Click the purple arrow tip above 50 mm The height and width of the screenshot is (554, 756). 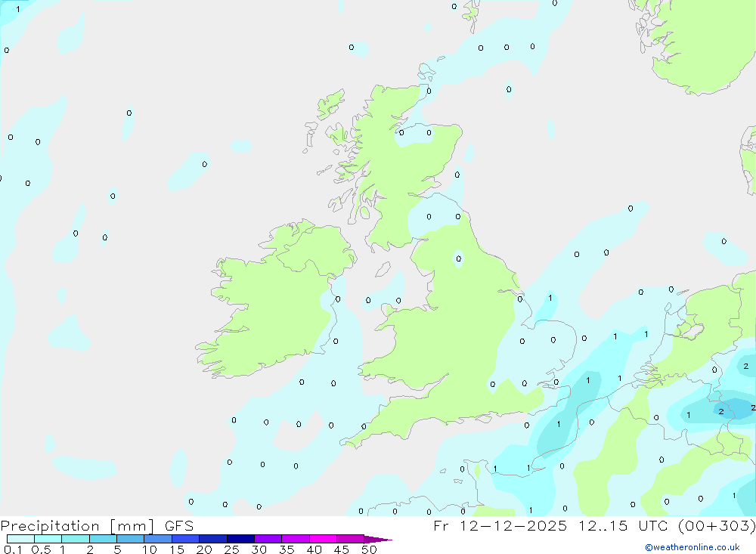tap(377, 539)
